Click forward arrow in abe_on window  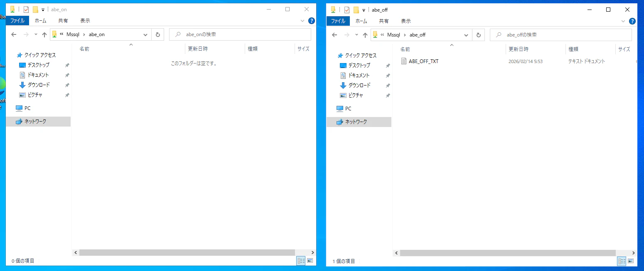(x=26, y=34)
